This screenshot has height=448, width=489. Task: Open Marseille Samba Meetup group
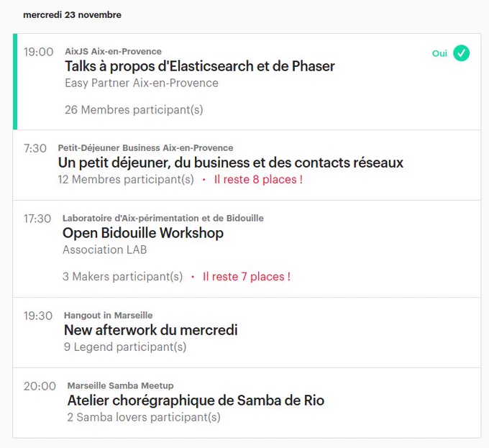tap(120, 385)
